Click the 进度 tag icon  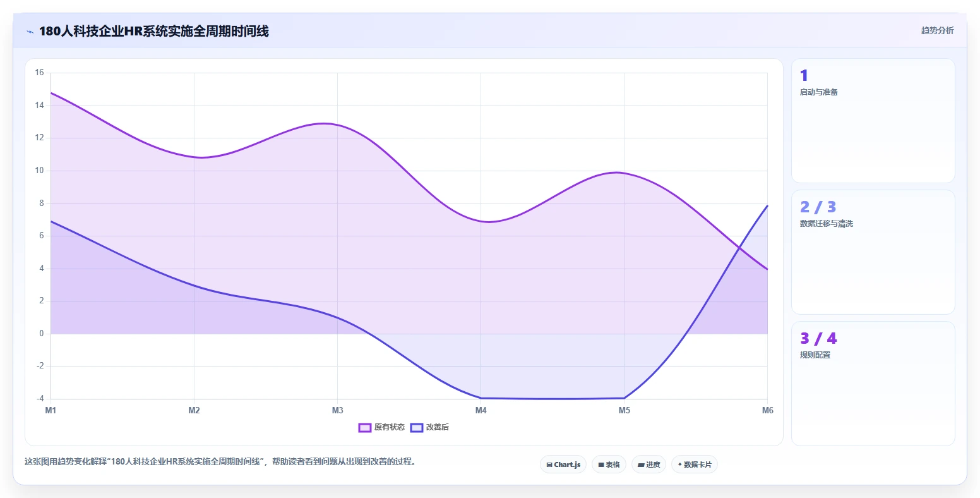point(641,465)
